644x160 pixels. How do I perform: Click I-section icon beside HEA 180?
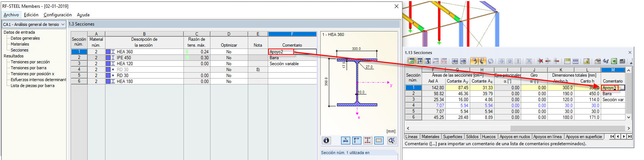click(x=113, y=81)
